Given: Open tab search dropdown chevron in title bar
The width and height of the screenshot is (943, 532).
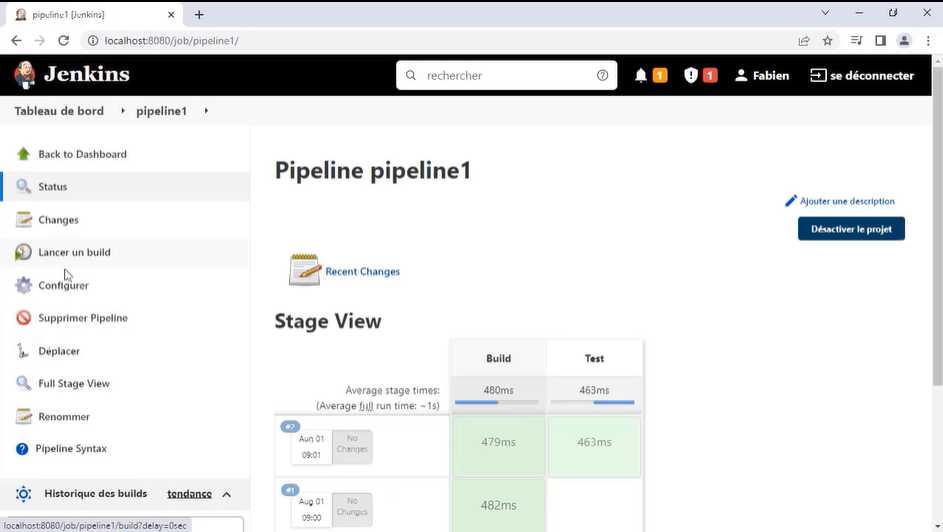Looking at the screenshot, I should coord(825,13).
